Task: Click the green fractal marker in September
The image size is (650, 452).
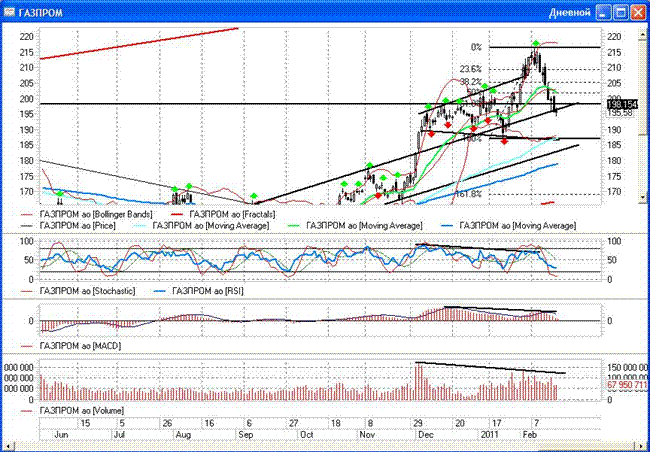Action: click(x=254, y=195)
